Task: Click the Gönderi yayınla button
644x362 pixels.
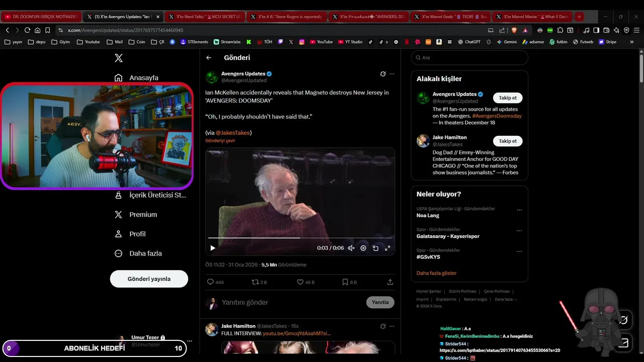Action: tap(149, 279)
